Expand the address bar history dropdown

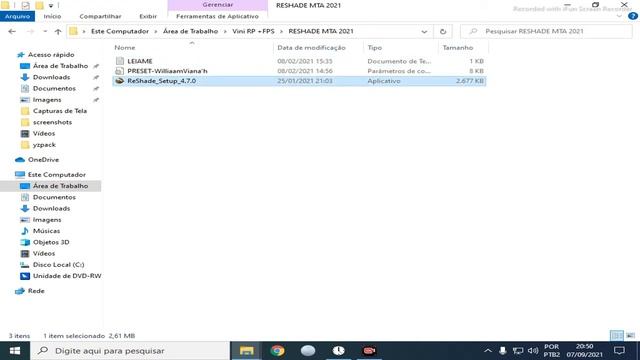pyautogui.click(x=424, y=31)
